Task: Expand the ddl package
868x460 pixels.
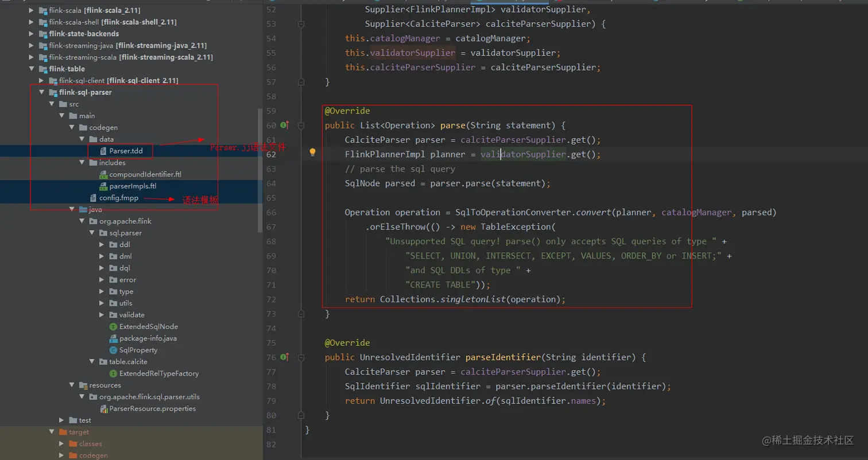Action: pyautogui.click(x=101, y=244)
